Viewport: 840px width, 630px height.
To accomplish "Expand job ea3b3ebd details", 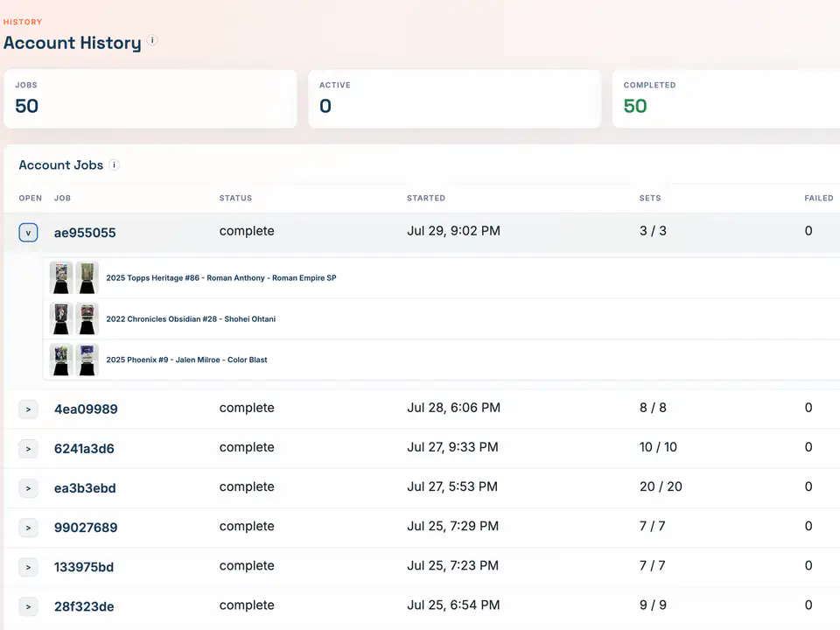I will point(28,488).
